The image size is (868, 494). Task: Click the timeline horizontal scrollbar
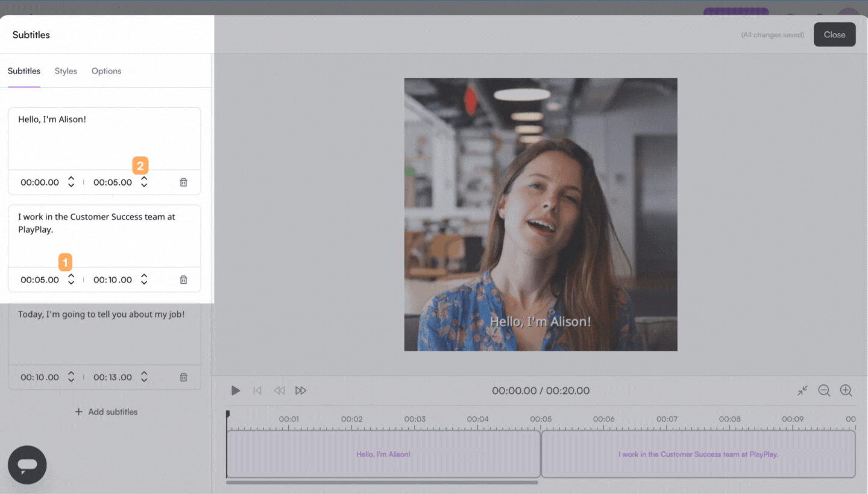(x=382, y=483)
